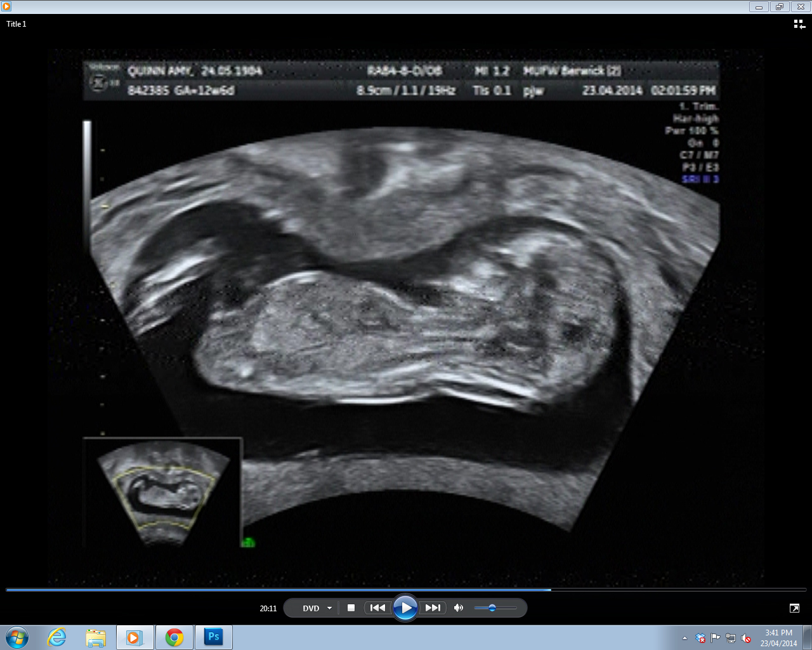Open the DVD menu button

311,608
